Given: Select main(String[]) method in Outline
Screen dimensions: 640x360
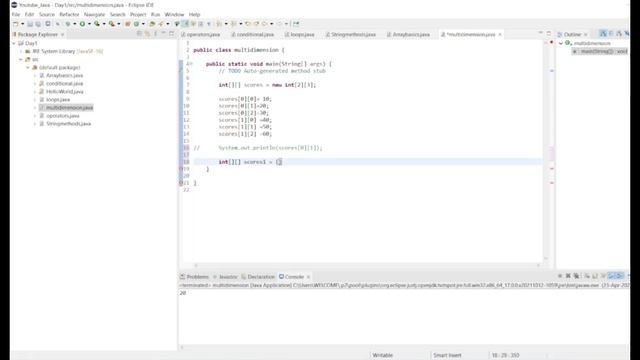Looking at the screenshot, I should click(600, 51).
